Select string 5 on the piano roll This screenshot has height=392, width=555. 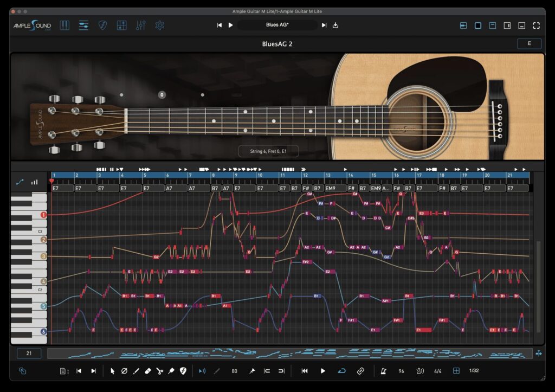click(x=43, y=306)
